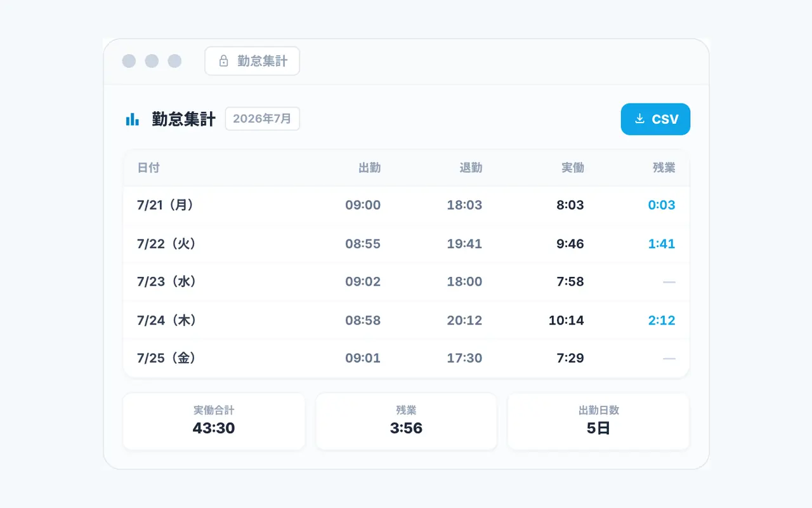Click clock-in time 09:00
The height and width of the screenshot is (508, 812).
click(x=363, y=205)
